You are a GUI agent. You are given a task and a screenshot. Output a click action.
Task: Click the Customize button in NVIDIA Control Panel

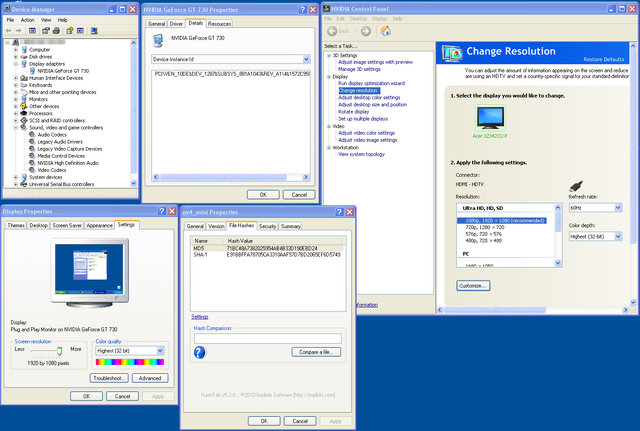tap(473, 286)
